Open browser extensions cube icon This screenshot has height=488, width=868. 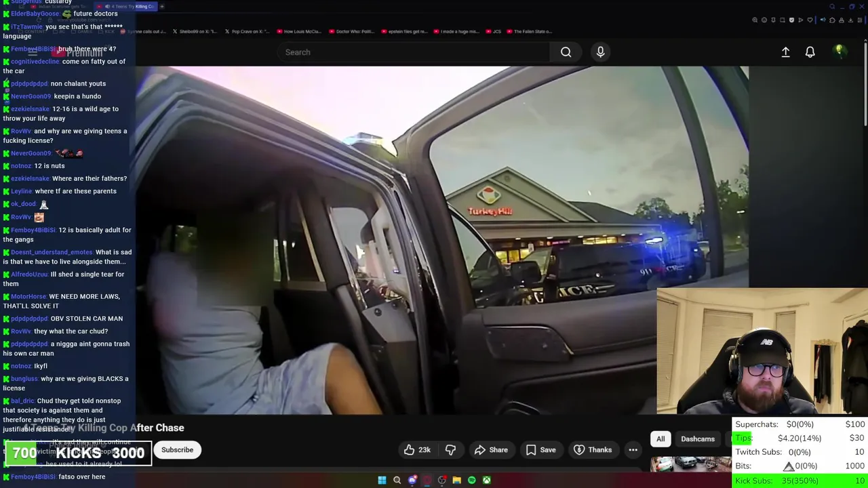(x=832, y=20)
